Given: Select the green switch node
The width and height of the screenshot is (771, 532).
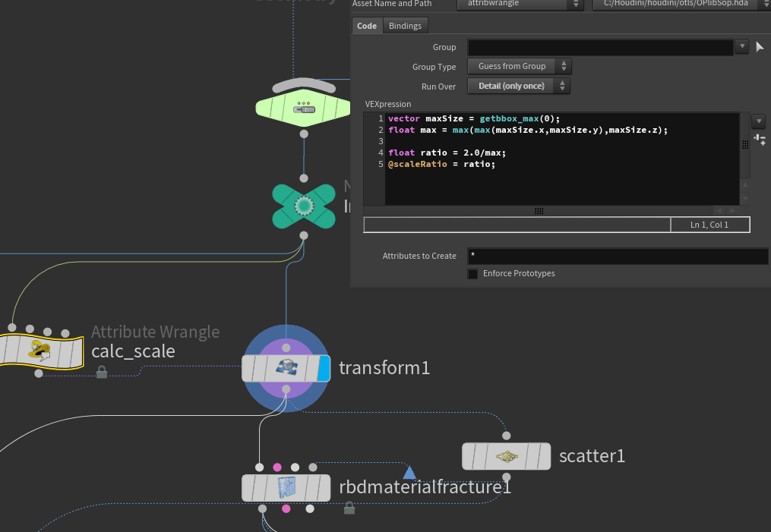Looking at the screenshot, I should [304, 109].
